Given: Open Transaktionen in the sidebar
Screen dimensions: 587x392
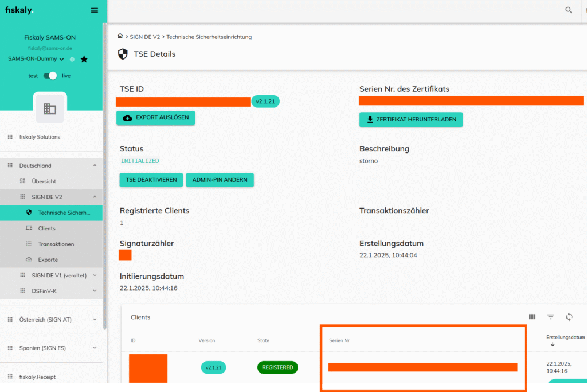Looking at the screenshot, I should tap(56, 244).
